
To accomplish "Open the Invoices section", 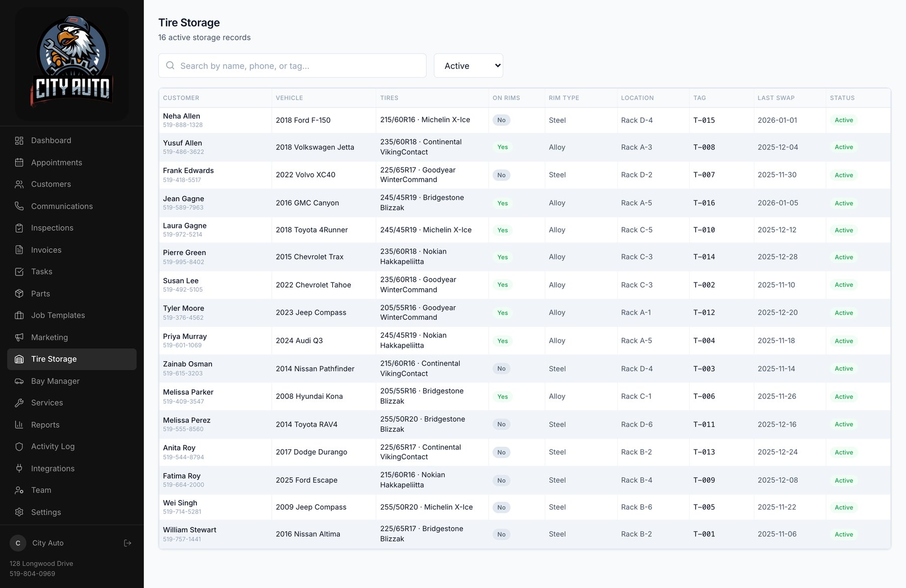I will pyautogui.click(x=72, y=250).
